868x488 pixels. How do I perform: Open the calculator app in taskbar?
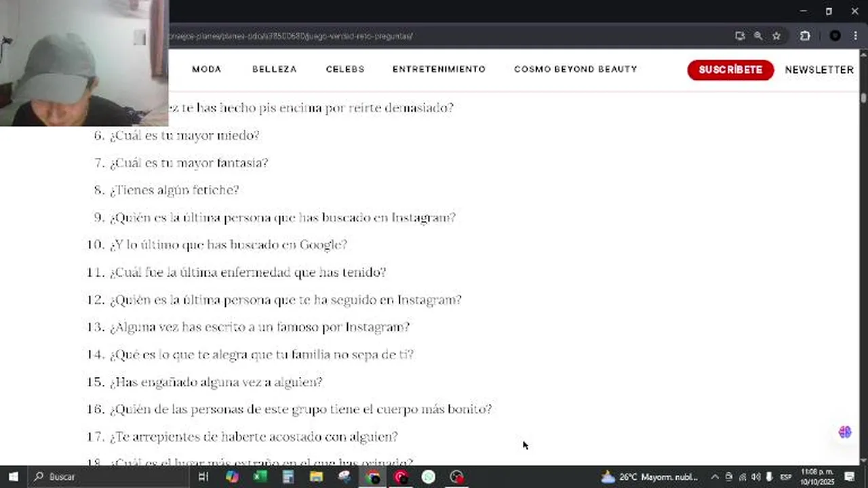click(288, 476)
